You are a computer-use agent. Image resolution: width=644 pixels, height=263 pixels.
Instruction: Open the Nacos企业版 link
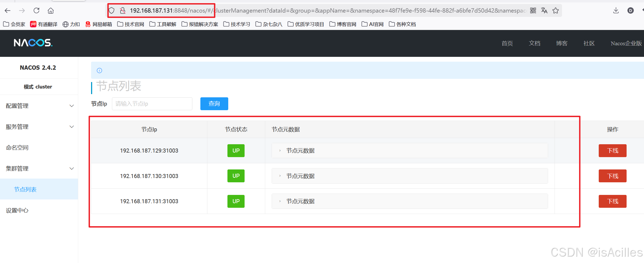click(626, 43)
